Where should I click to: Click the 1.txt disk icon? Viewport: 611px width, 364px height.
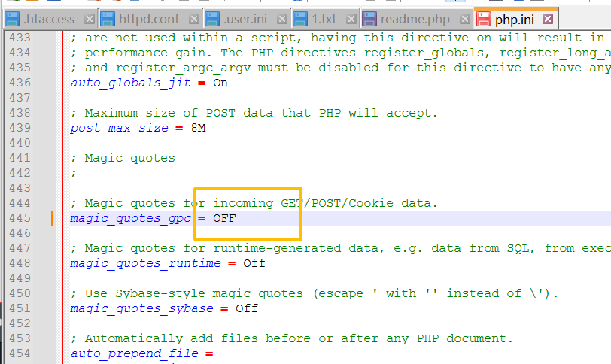300,19
